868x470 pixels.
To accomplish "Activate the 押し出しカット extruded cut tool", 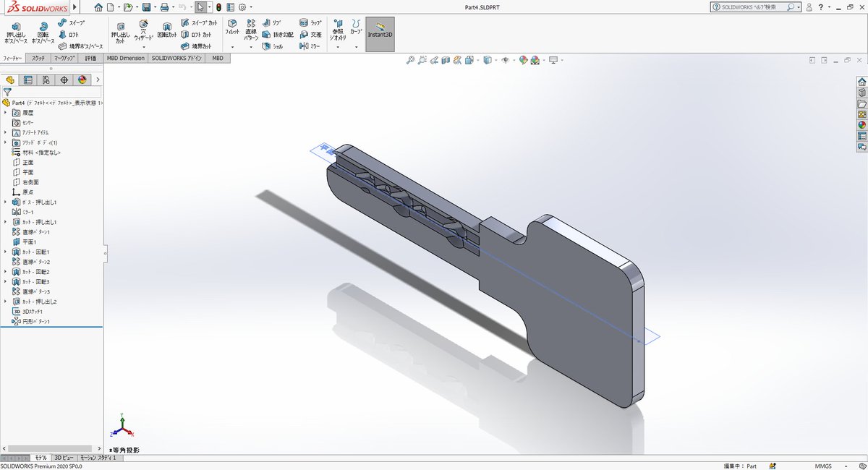I will 121,32.
